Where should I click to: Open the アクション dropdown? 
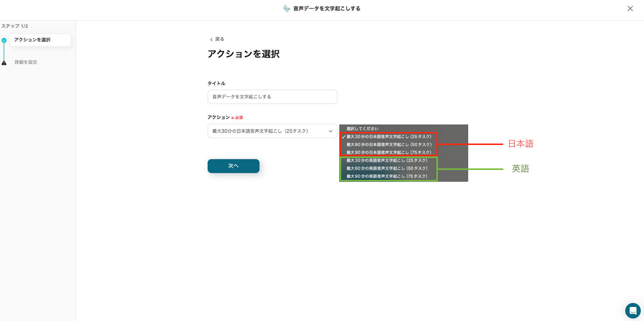272,131
